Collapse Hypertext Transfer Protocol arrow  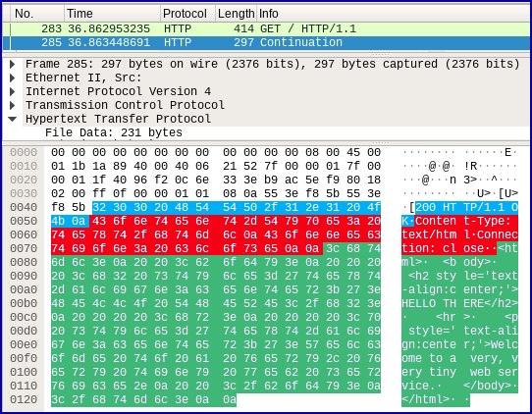point(13,119)
